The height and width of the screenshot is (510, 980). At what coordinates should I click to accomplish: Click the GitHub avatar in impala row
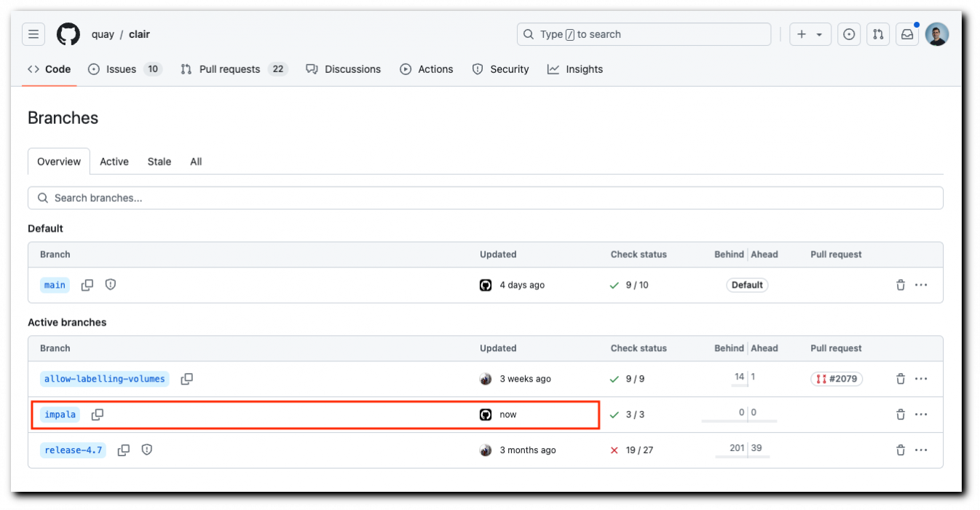click(x=486, y=415)
